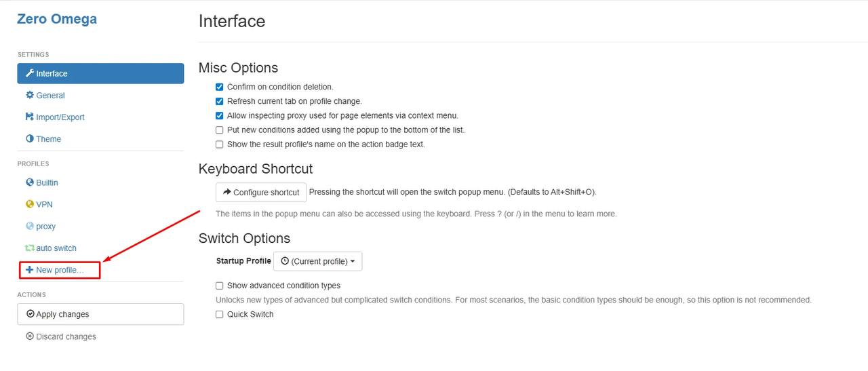Check Show advanced condition types
868x371 pixels.
219,286
